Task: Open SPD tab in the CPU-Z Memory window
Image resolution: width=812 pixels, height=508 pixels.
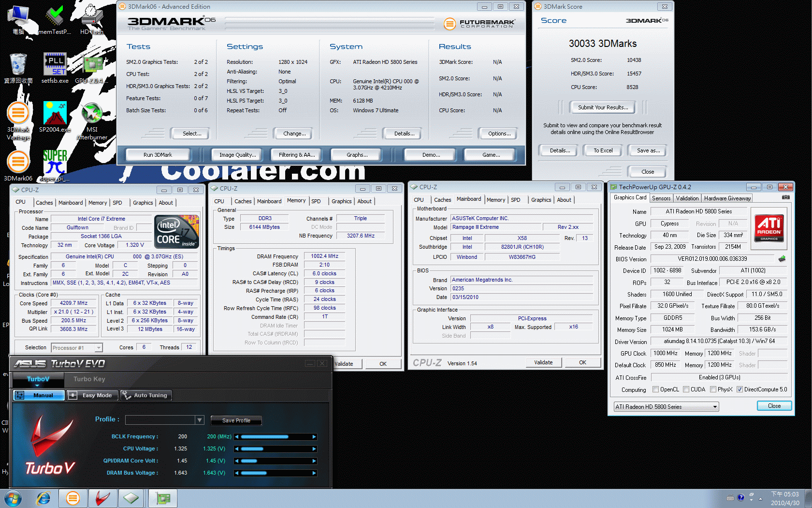Action: coord(316,201)
